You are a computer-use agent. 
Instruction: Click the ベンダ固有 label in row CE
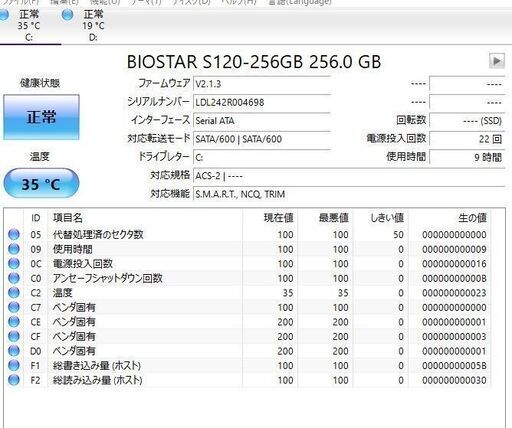[x=74, y=322]
